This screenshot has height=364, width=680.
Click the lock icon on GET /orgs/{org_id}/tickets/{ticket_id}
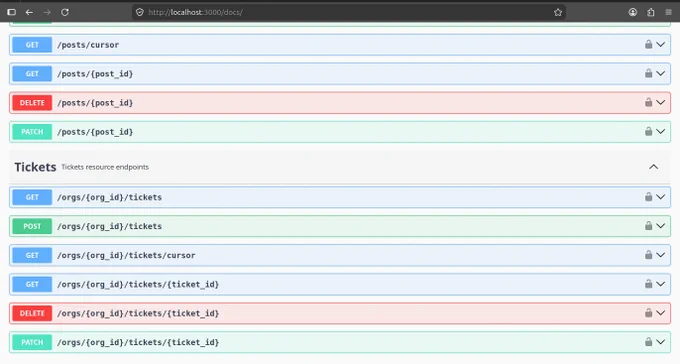(x=648, y=284)
